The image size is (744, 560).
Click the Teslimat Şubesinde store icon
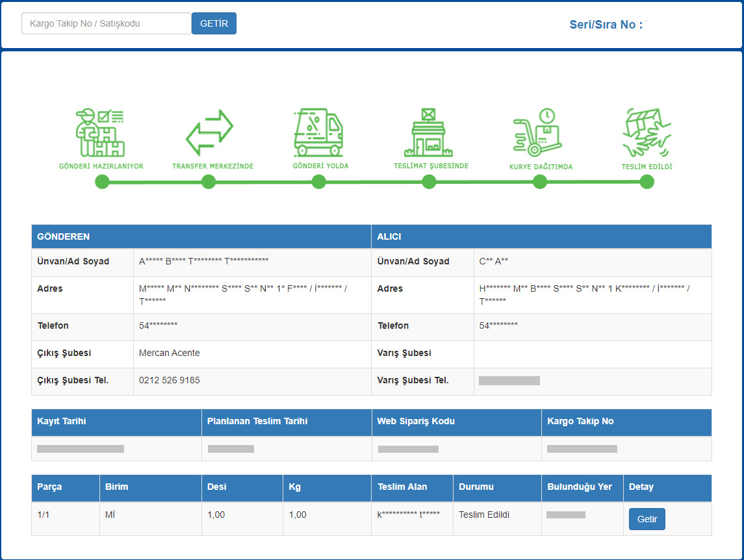[x=429, y=133]
